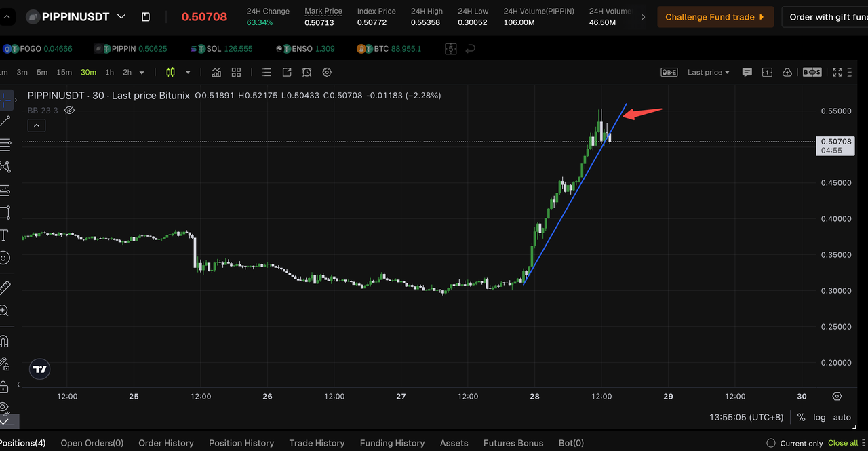Image resolution: width=868 pixels, height=451 pixels.
Task: Open the emoji sticker tool
Action: point(7,258)
